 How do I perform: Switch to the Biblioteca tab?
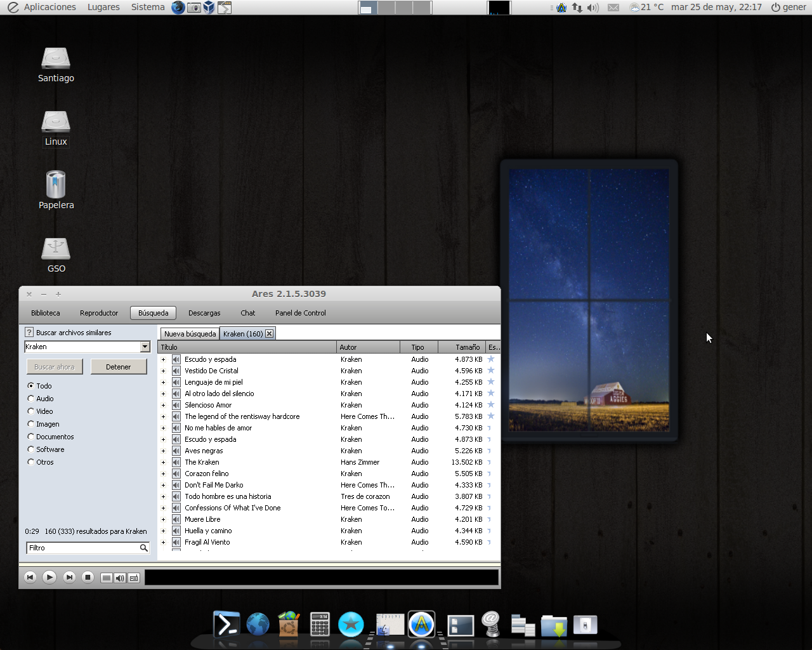click(46, 313)
